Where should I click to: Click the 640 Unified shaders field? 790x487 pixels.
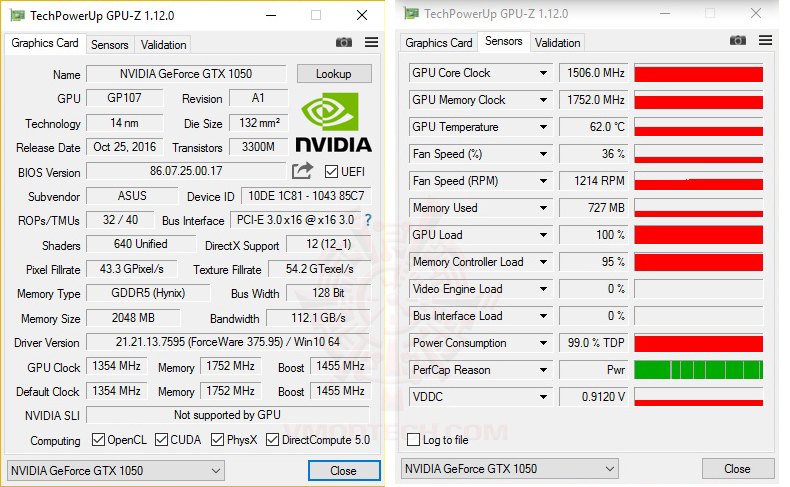tap(141, 244)
